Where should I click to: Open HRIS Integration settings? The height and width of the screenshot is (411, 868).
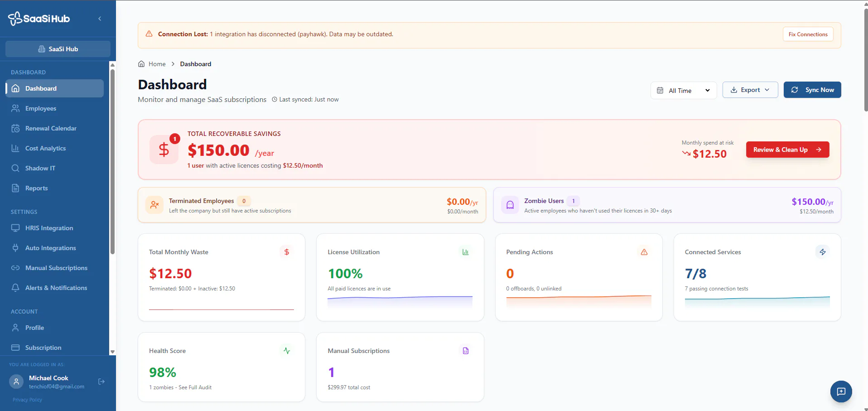pos(54,228)
